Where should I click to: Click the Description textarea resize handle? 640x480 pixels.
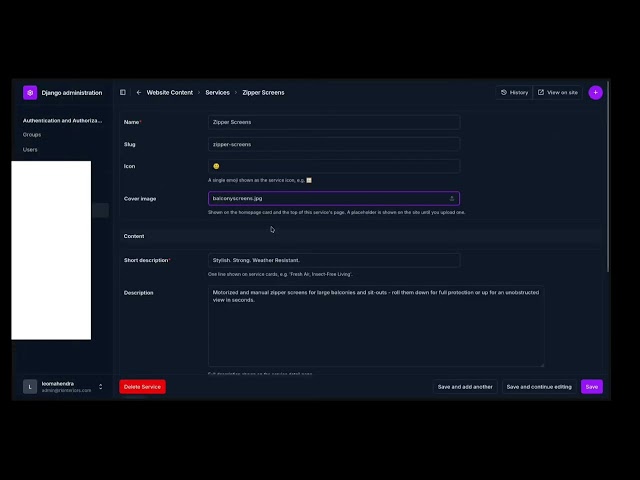(542, 364)
